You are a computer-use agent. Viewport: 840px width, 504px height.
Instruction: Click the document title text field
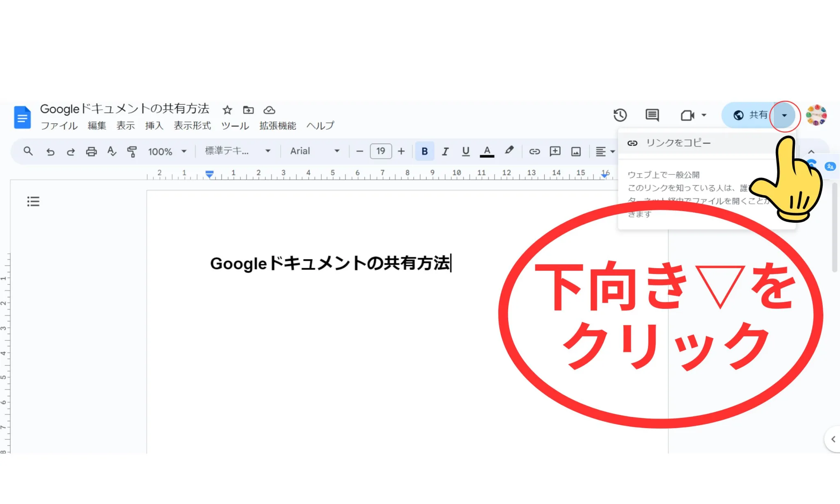pyautogui.click(x=125, y=109)
